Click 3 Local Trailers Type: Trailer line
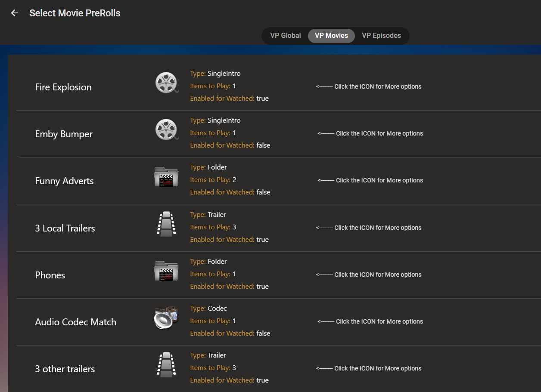541x392 pixels. click(208, 215)
